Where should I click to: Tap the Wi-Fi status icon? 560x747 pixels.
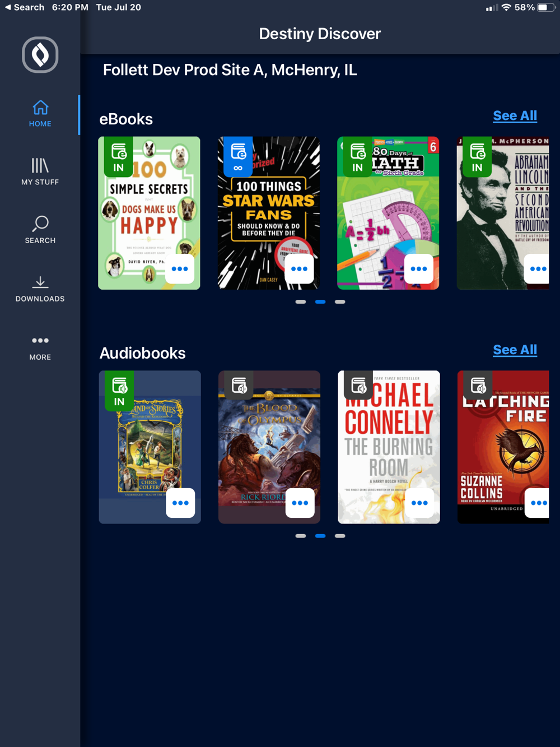click(506, 7)
